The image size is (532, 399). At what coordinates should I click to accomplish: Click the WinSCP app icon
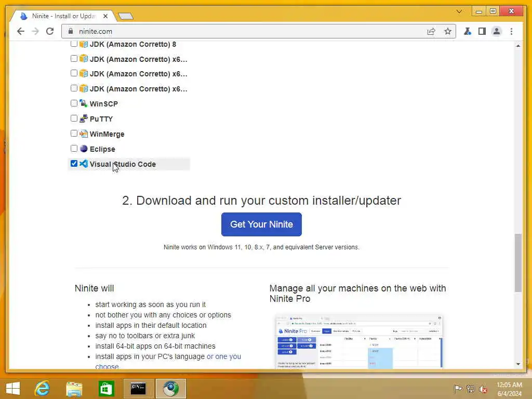click(84, 103)
